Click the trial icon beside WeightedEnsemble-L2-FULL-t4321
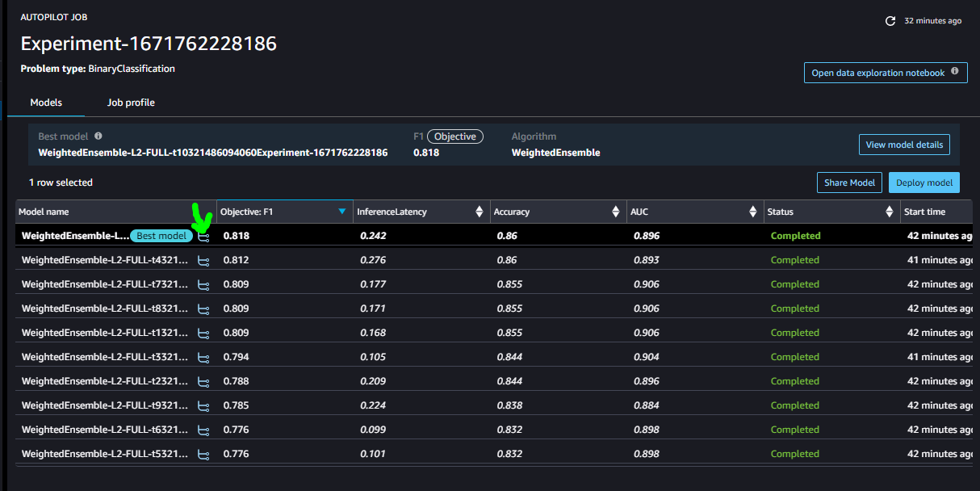Image resolution: width=980 pixels, height=491 pixels. [203, 260]
